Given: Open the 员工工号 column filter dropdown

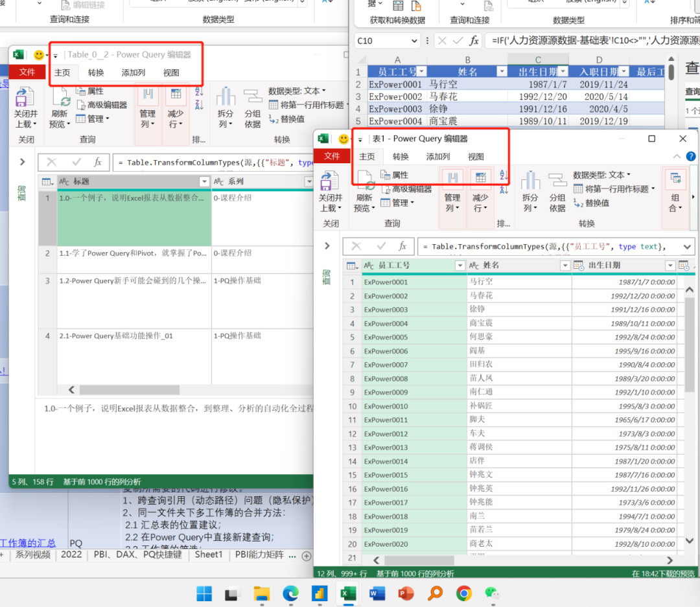Looking at the screenshot, I should click(x=460, y=266).
